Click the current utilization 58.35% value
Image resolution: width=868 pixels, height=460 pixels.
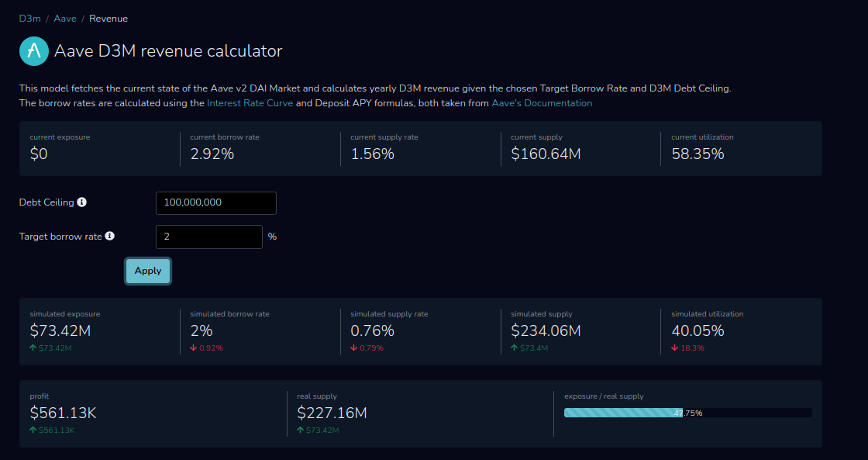click(697, 154)
